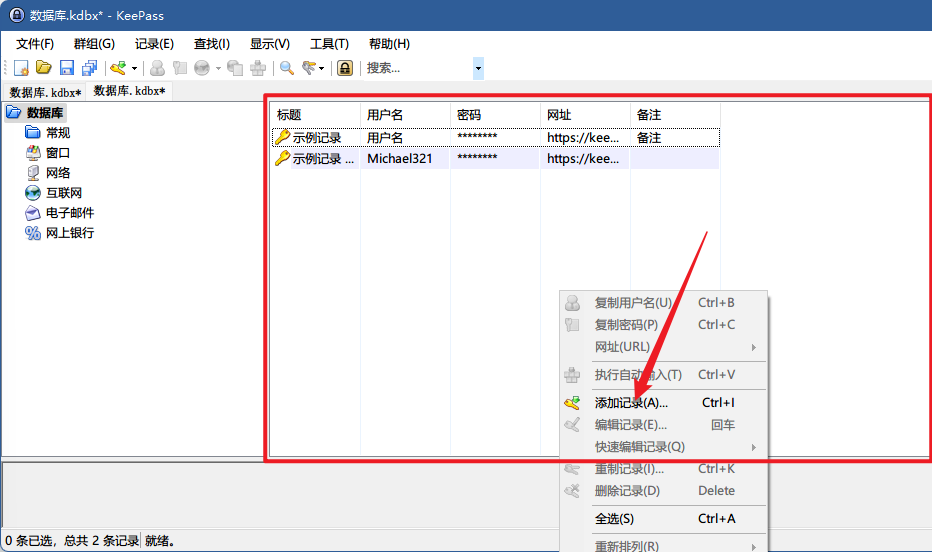The width and height of the screenshot is (932, 552).
Task: Switch to the inactive 数据库.kdbx* document tab
Action: (x=45, y=93)
